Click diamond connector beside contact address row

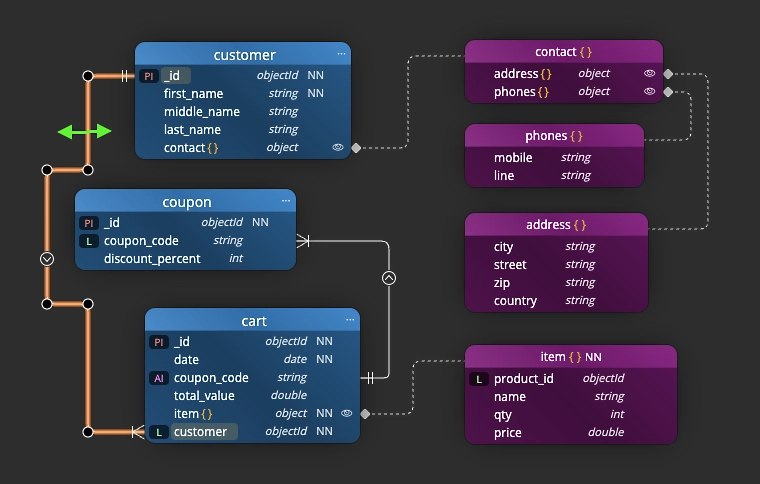(x=668, y=74)
